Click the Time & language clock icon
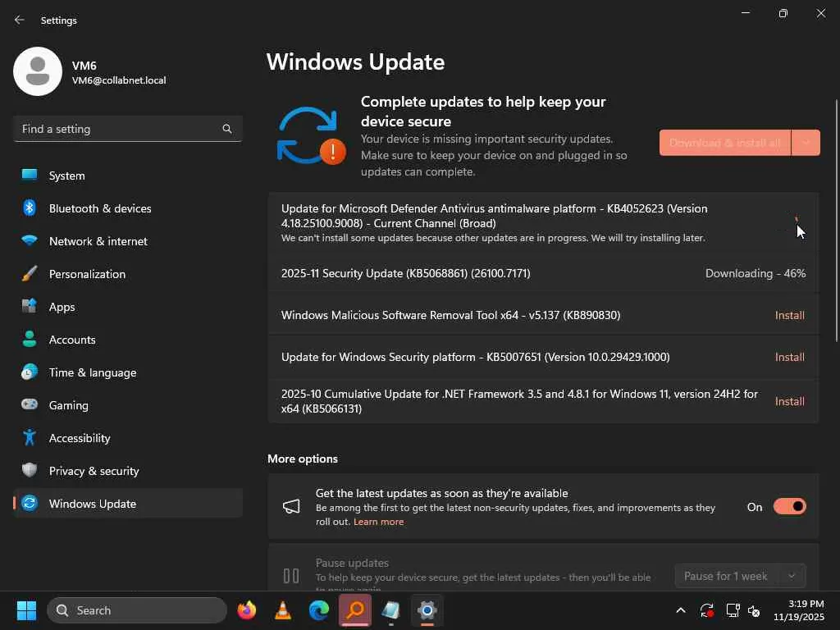The image size is (840, 630). pos(30,372)
